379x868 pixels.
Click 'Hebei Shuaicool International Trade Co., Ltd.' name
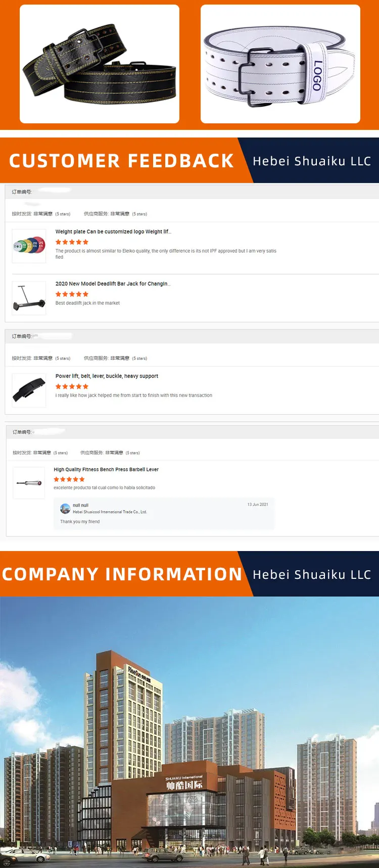(110, 512)
